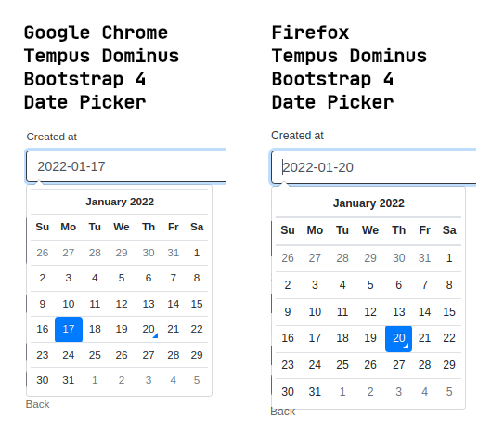The height and width of the screenshot is (432, 504).
Task: Select day 22 in Chrome calendar
Action: (197, 329)
